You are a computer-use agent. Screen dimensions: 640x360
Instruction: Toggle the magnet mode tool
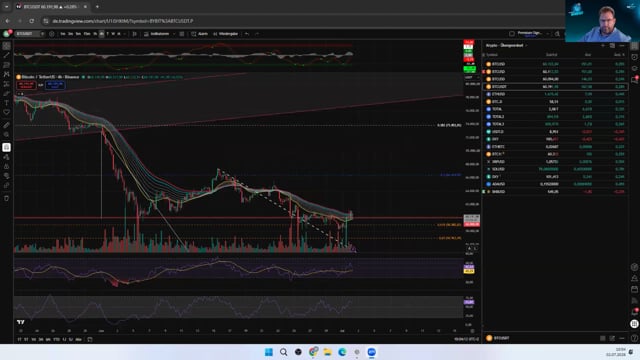[x=7, y=147]
